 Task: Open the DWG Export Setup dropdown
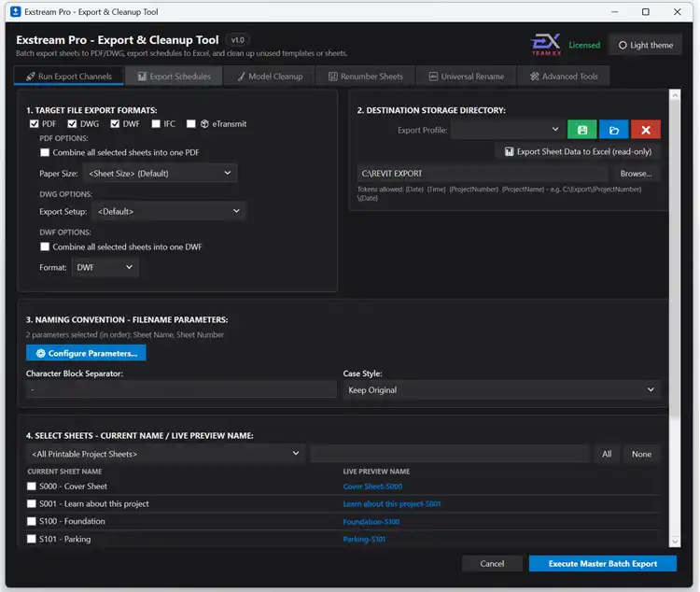coord(169,211)
